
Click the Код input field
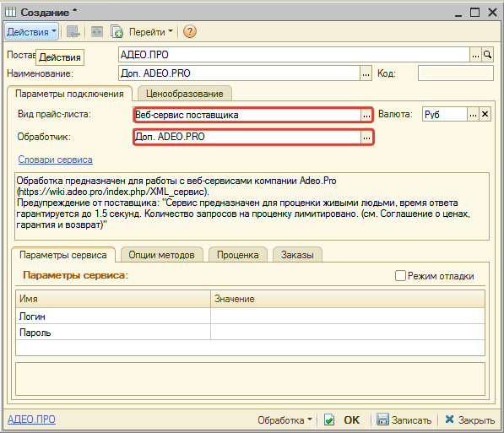coord(456,73)
